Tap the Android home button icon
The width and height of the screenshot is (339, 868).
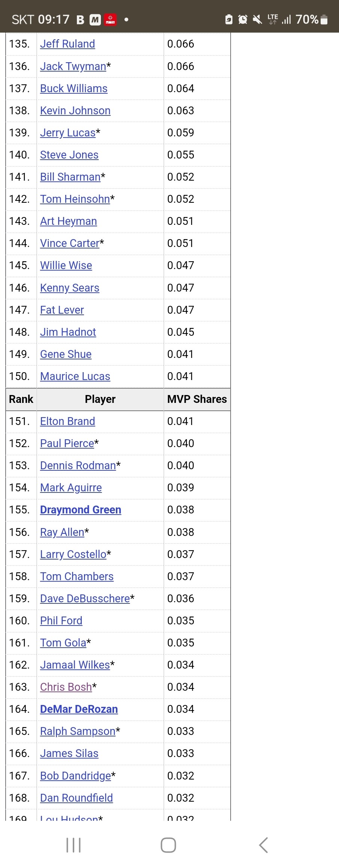click(168, 845)
